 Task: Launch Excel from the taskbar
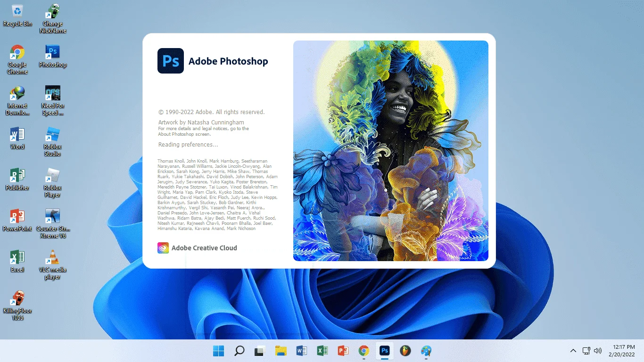[322, 351]
